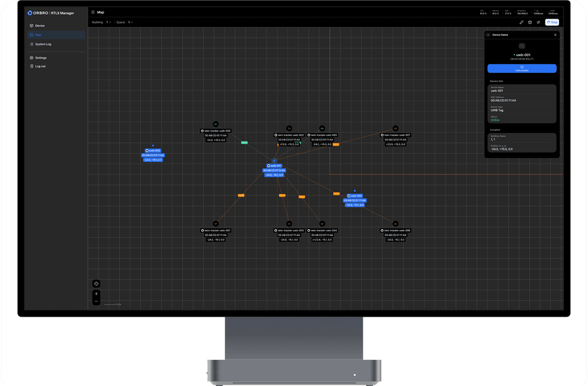This screenshot has height=386, width=588.
Task: Click Log out in the sidebar menu
Action: (33, 66)
